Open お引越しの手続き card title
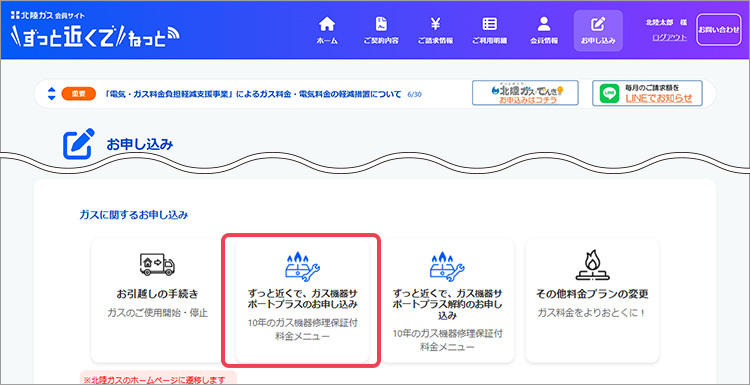The height and width of the screenshot is (385, 750). [157, 293]
